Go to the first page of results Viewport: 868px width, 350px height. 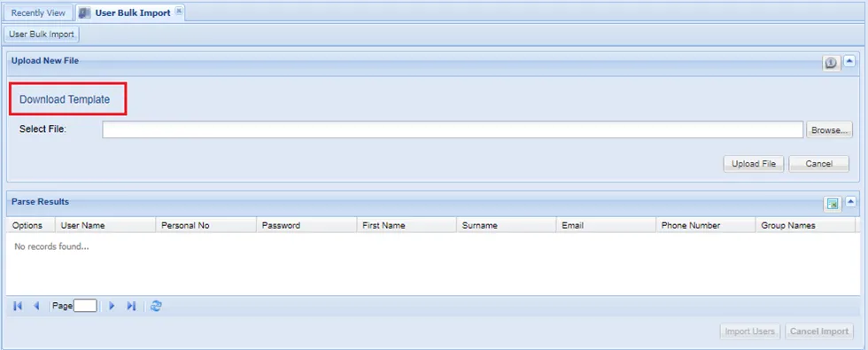tap(18, 306)
